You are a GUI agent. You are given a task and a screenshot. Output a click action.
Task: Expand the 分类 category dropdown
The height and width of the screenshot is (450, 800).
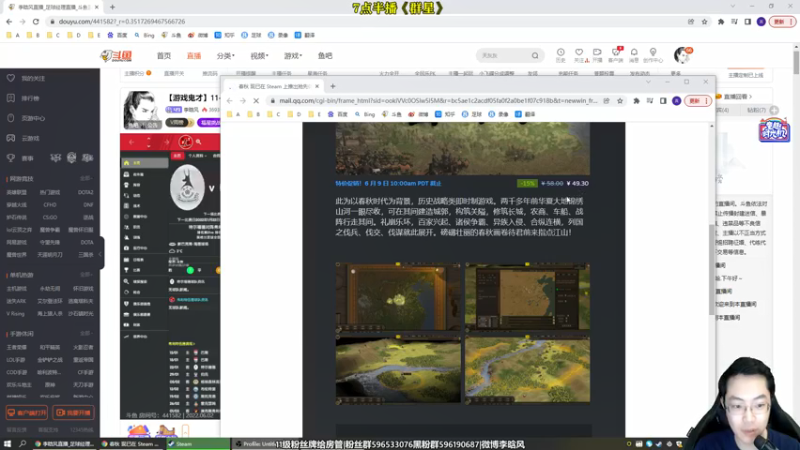tap(226, 56)
